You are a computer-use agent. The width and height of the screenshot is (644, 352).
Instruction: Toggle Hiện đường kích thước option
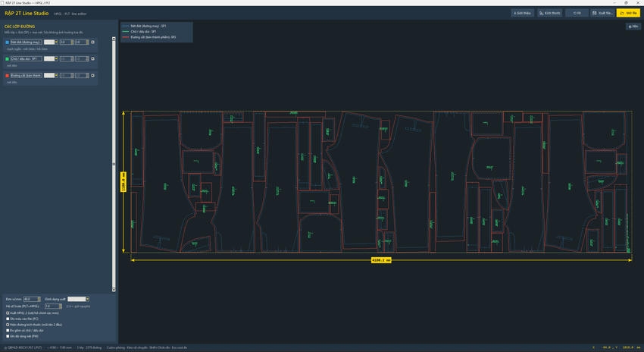(x=8, y=325)
